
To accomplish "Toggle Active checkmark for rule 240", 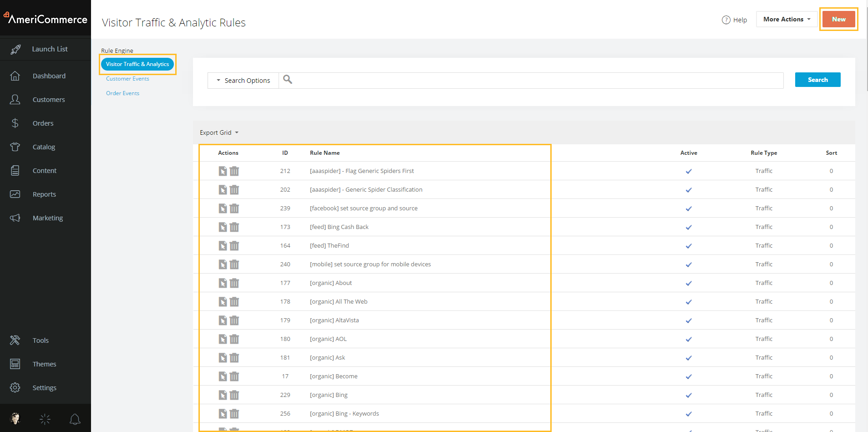I will [689, 264].
